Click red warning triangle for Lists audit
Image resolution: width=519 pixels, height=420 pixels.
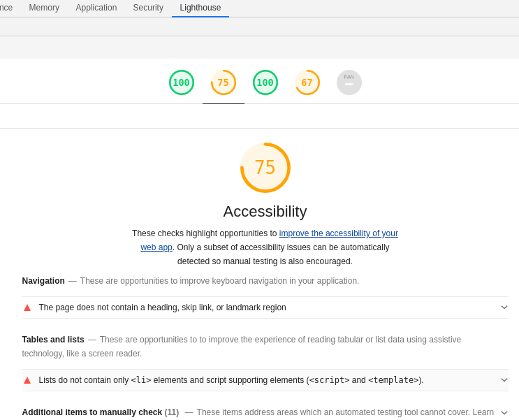pyautogui.click(x=27, y=380)
